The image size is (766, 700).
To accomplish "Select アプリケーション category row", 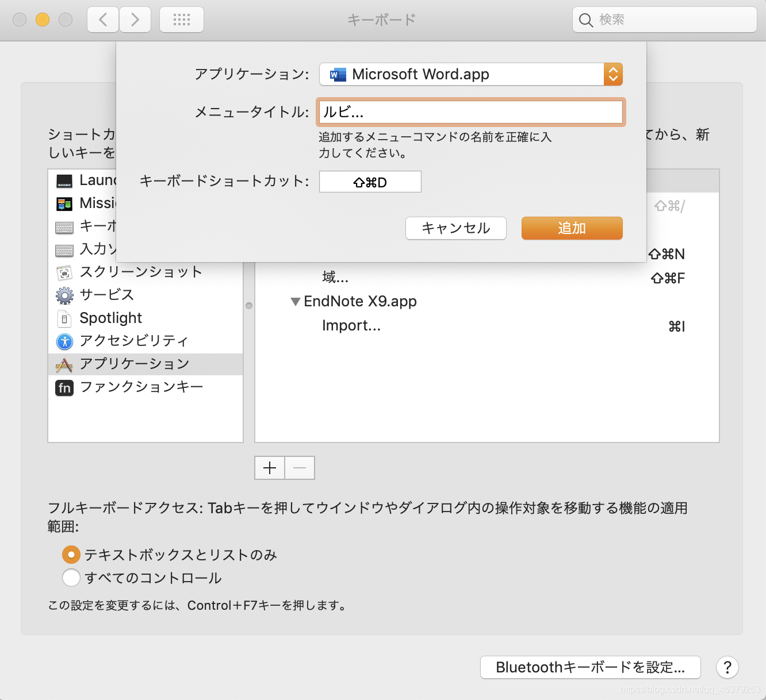I will click(145, 364).
